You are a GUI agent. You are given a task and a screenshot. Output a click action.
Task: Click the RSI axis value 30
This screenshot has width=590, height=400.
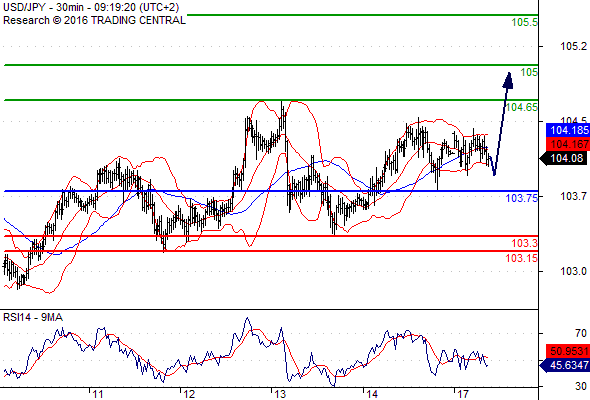point(581,386)
